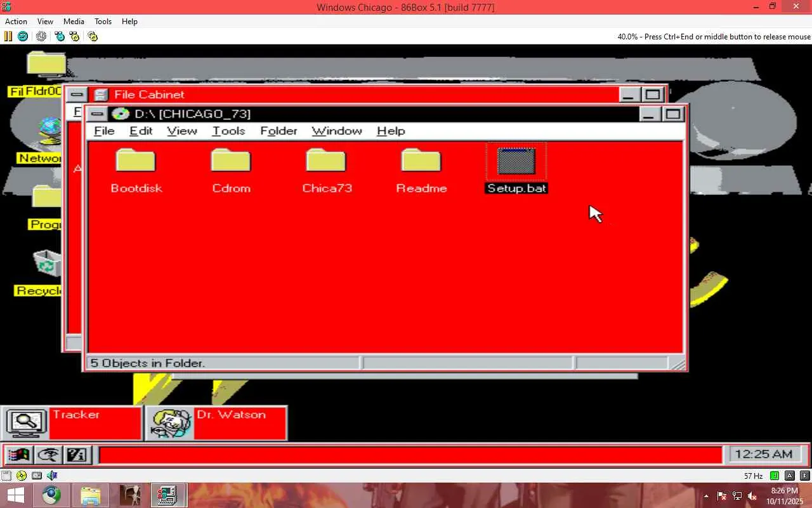Click the host clock showing 8:26 PM
The height and width of the screenshot is (508, 812).
(784, 496)
